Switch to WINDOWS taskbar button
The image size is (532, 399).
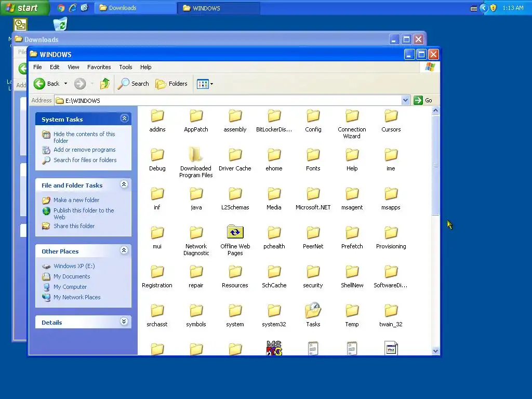point(219,8)
